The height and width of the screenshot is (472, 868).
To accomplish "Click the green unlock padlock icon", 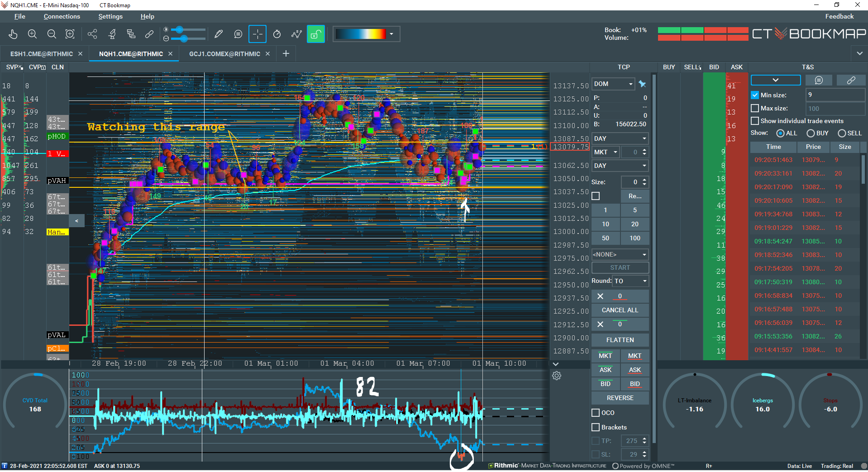I will [316, 34].
